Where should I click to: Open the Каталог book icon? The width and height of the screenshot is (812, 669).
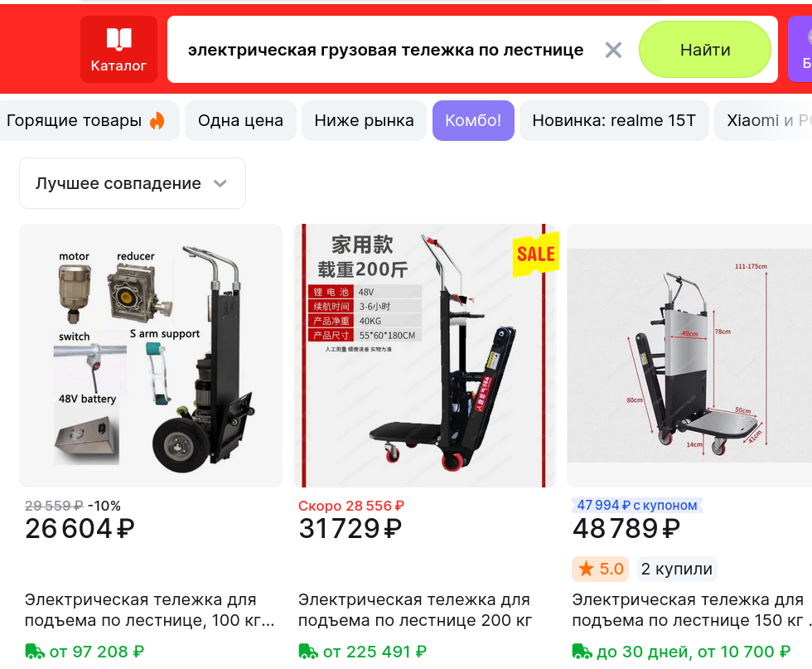coord(118,49)
